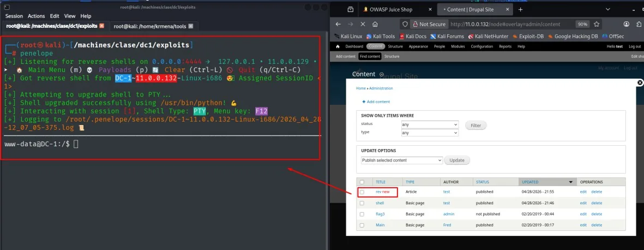Close the OWASP Juice Shop browser tab
The height and width of the screenshot is (250, 644).
[x=429, y=9]
